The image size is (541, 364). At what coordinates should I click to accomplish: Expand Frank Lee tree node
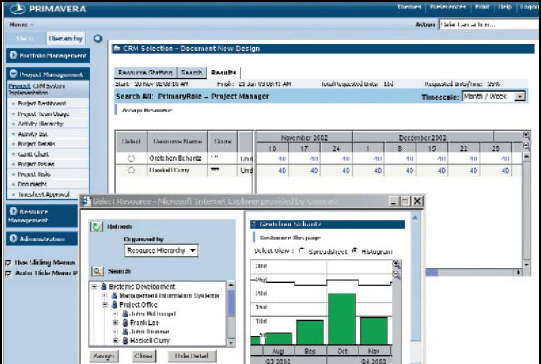pos(117,323)
